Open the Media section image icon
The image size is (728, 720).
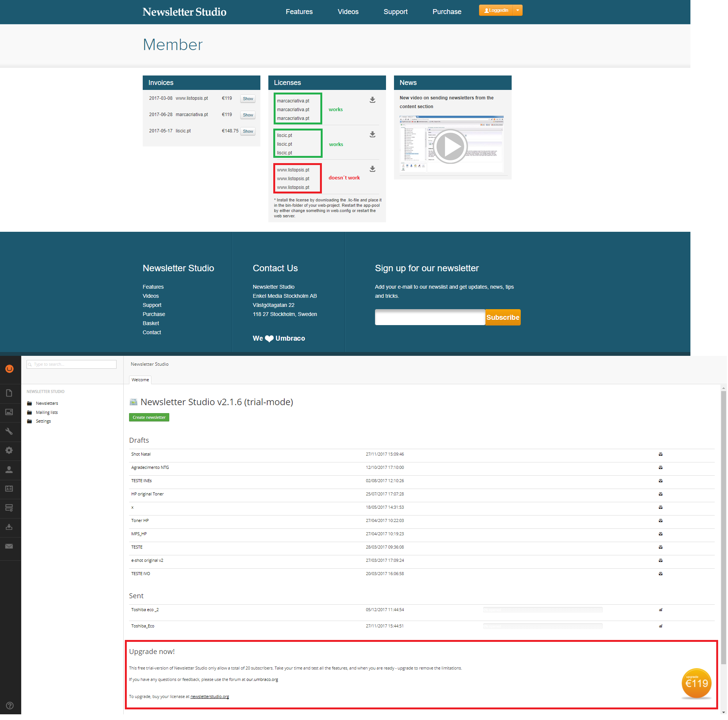pos(9,412)
